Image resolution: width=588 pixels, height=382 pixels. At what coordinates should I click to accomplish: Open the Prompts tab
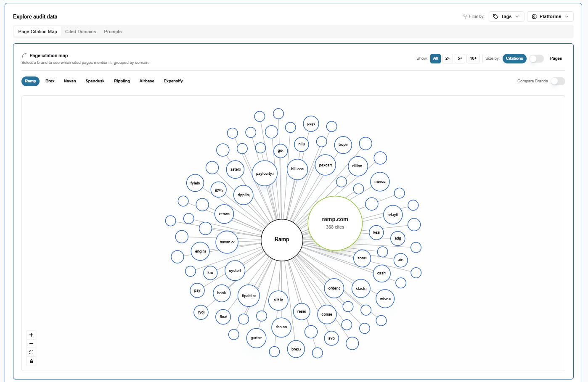point(113,32)
